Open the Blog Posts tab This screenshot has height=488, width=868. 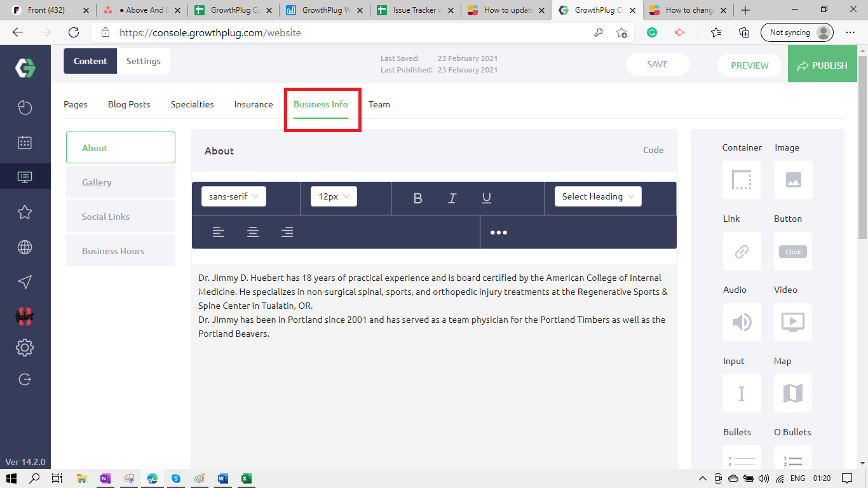129,104
